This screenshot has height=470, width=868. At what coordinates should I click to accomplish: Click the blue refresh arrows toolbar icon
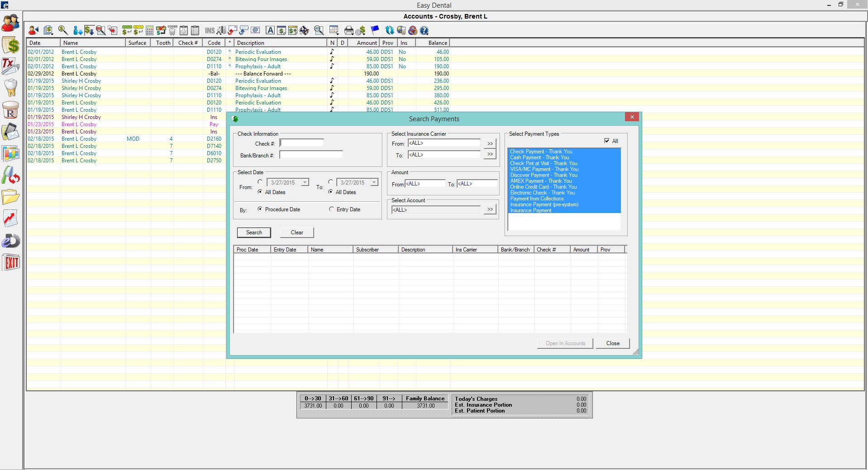click(x=390, y=30)
